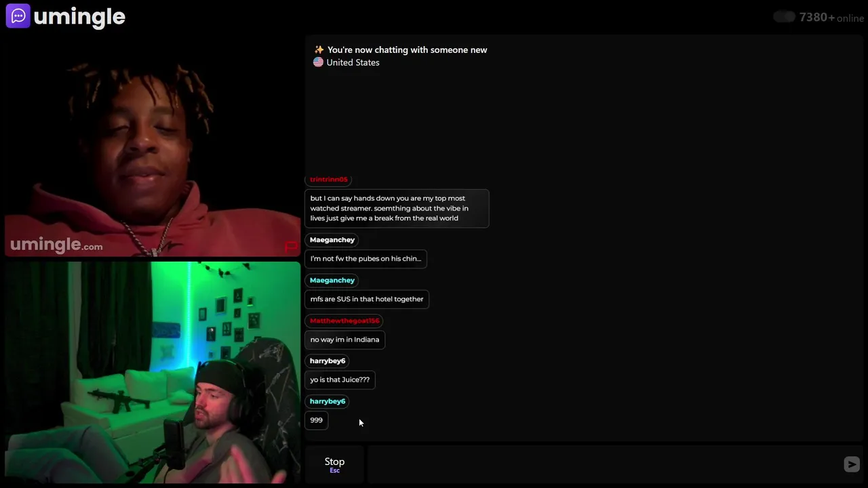868x488 pixels.
Task: Click the stranger's webcam video feed
Action: 153,146
